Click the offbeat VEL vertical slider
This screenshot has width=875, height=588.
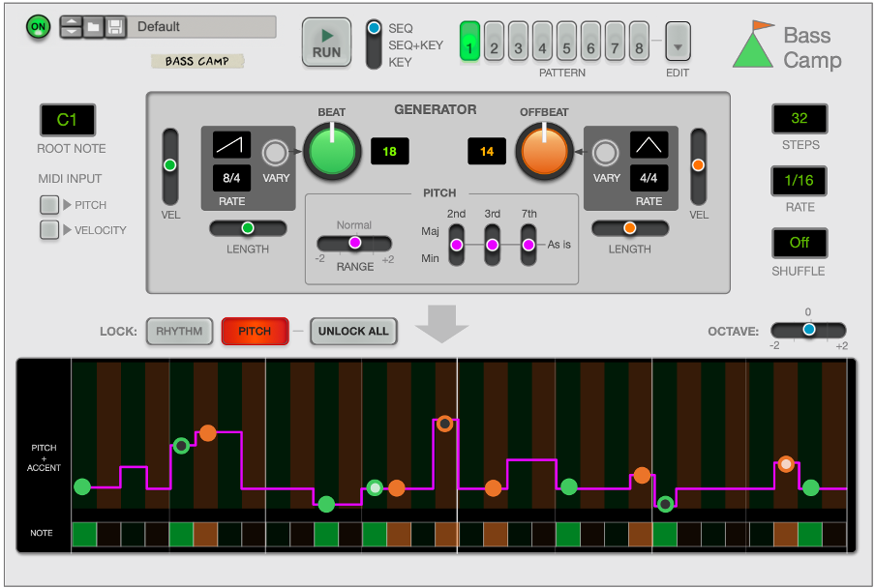[698, 166]
